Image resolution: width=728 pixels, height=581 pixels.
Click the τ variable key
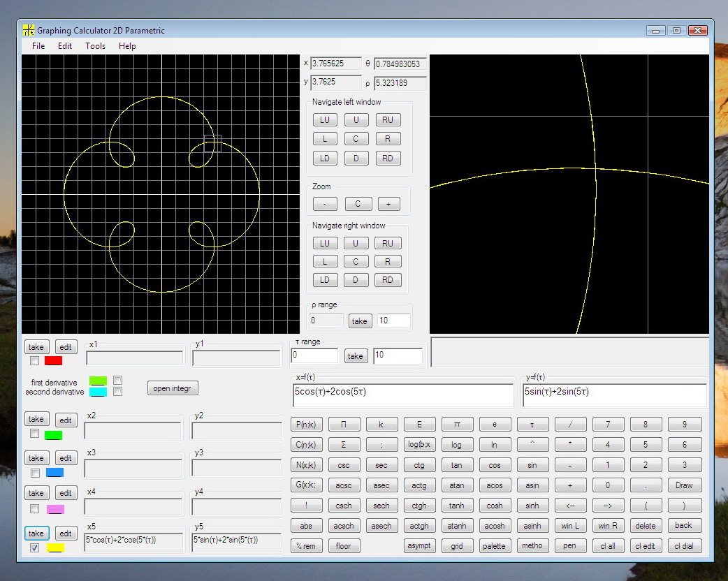532,424
